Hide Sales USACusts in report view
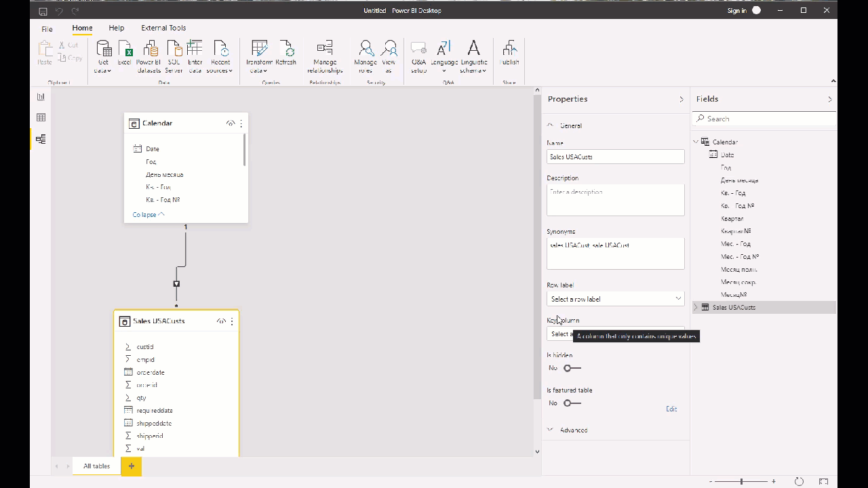The height and width of the screenshot is (488, 868). tap(221, 321)
